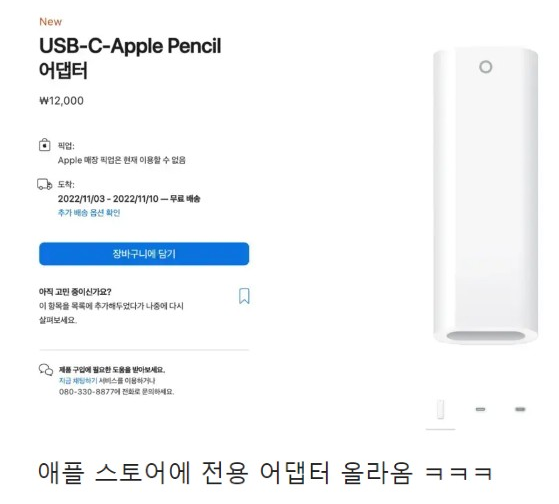Click the delivery truck icon
Image resolution: width=559 pixels, height=504 pixels.
[x=45, y=184]
